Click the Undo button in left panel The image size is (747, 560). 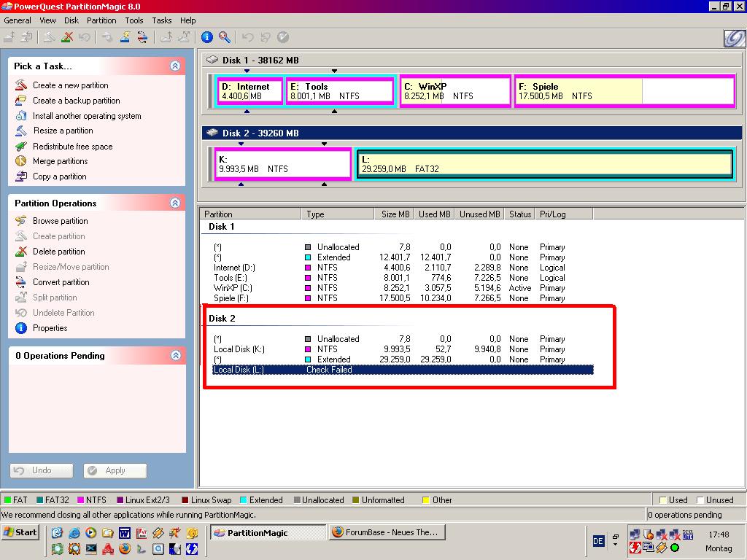point(42,470)
